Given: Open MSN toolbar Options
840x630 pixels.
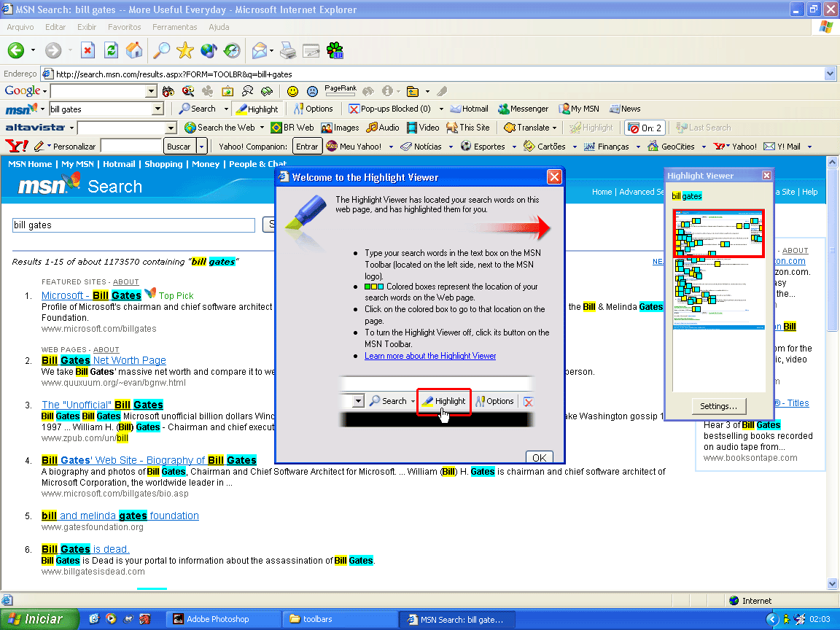Looking at the screenshot, I should pyautogui.click(x=314, y=109).
